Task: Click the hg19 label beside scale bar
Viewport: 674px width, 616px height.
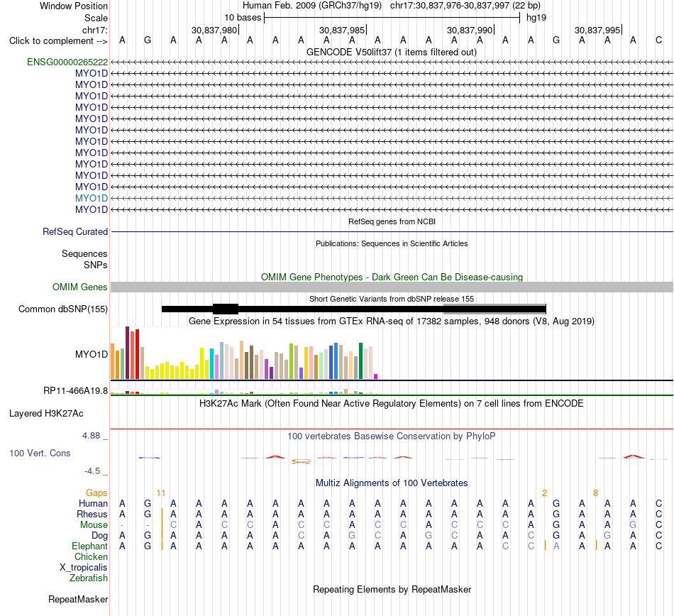Action: tap(536, 18)
